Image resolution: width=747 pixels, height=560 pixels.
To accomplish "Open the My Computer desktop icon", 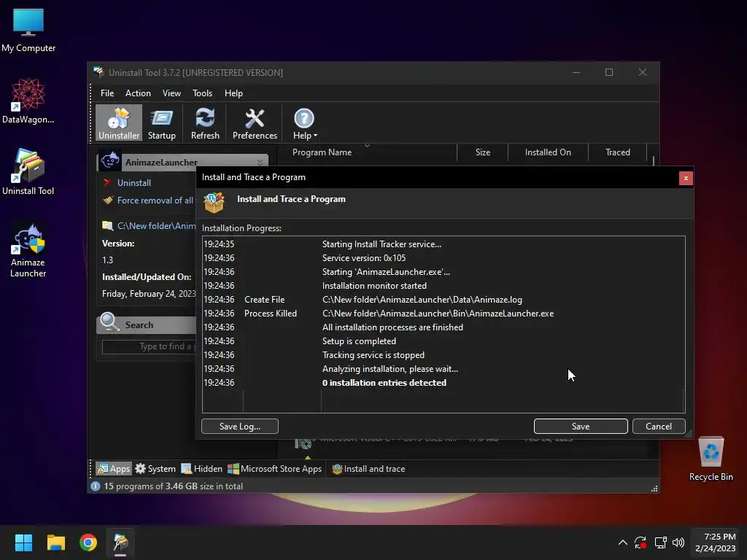I will 28,30.
